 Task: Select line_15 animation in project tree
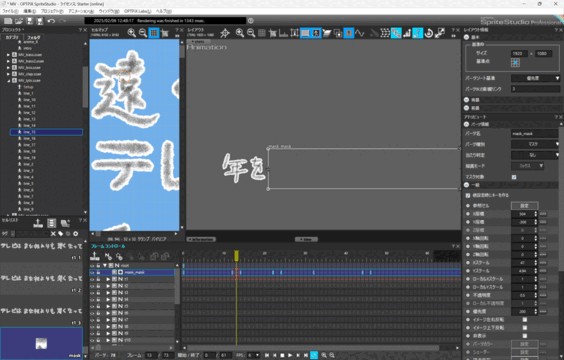click(x=46, y=132)
